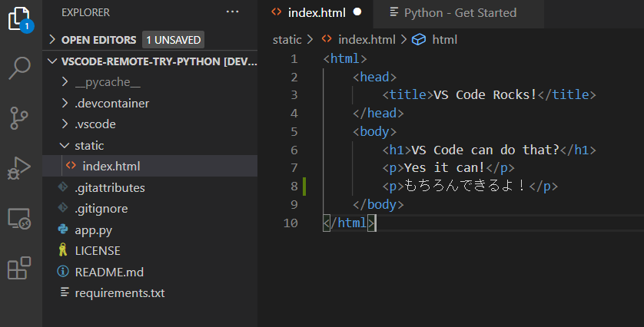
Task: Expand the Open Editors section
Action: pyautogui.click(x=52, y=39)
